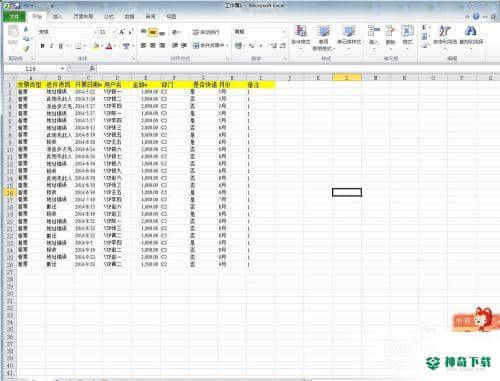500x381 pixels.
Task: Expand the Name Box dropdown arrow
Action: 62,69
